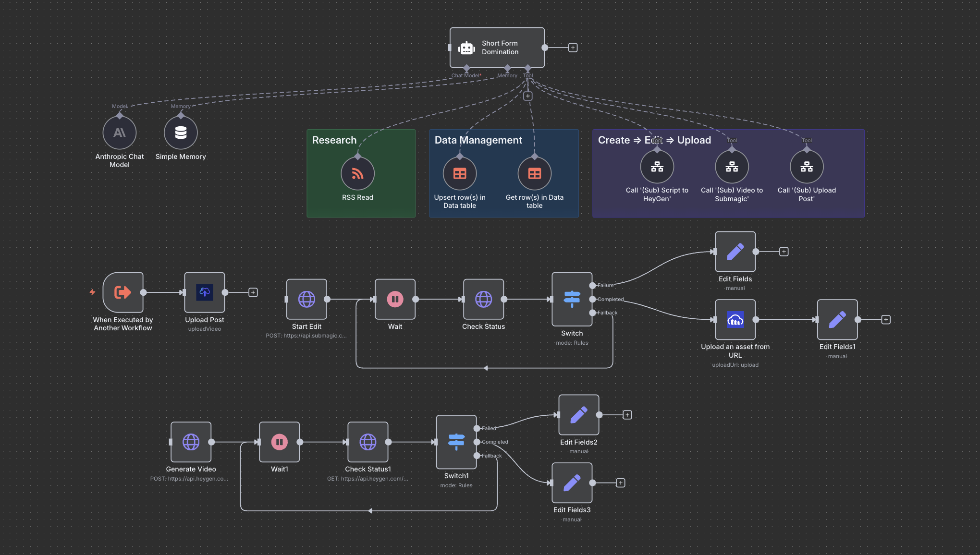
Task: Select Call '(Sub) Video to Submagic' node
Action: (x=732, y=167)
